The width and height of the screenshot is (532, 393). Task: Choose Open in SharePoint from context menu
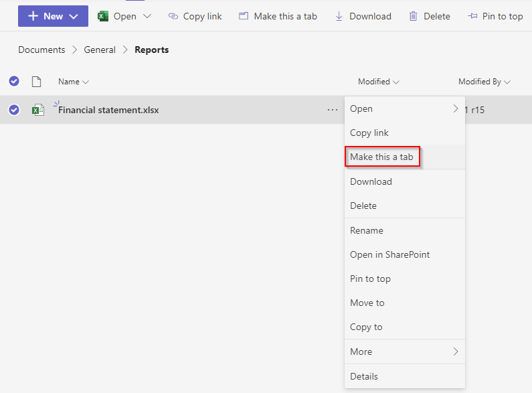(x=389, y=254)
